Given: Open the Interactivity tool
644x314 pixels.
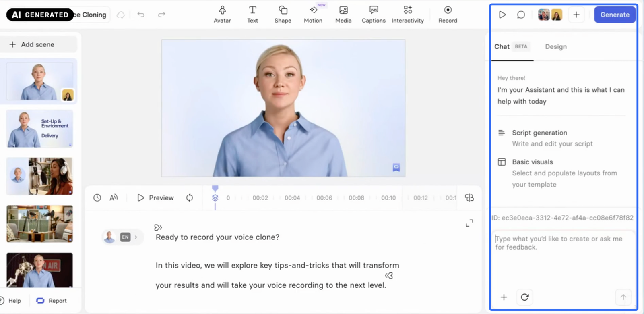Looking at the screenshot, I should click(408, 15).
